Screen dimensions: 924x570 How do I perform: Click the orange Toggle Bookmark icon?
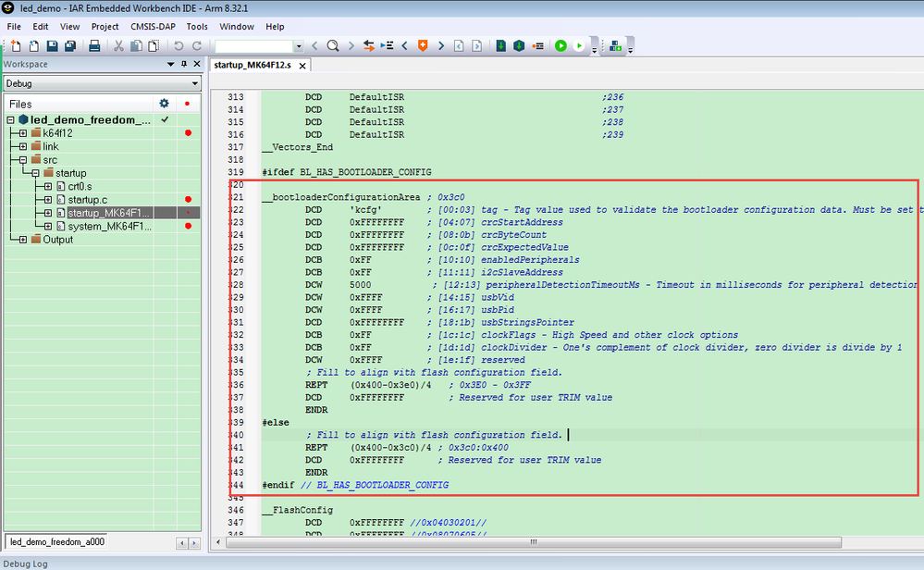[x=423, y=45]
